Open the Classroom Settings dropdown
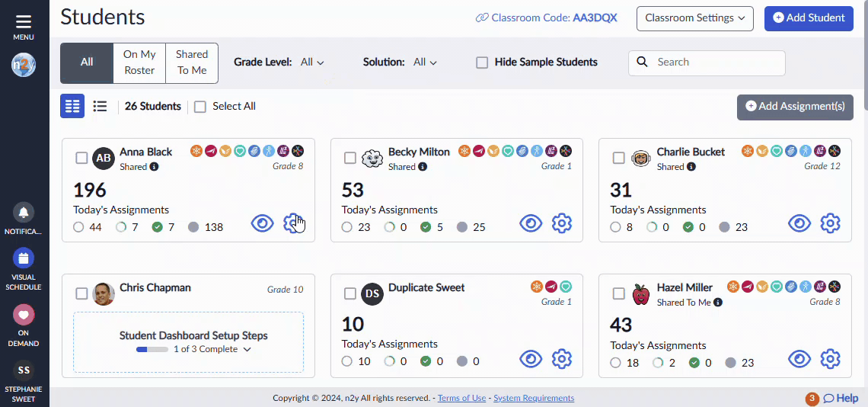This screenshot has width=868, height=407. (x=695, y=18)
